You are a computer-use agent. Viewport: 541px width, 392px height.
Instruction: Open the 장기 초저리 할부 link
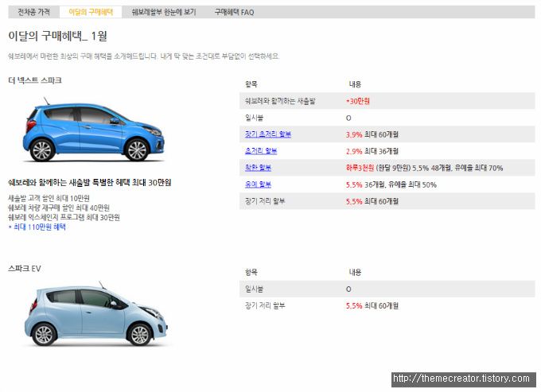coord(268,134)
